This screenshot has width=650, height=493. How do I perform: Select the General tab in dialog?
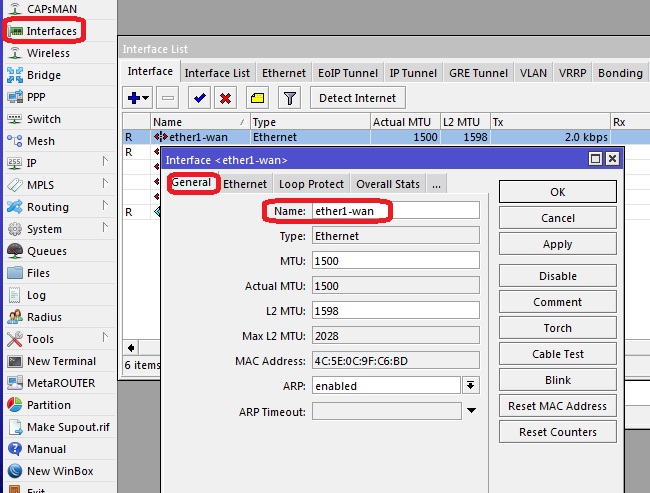click(x=191, y=182)
